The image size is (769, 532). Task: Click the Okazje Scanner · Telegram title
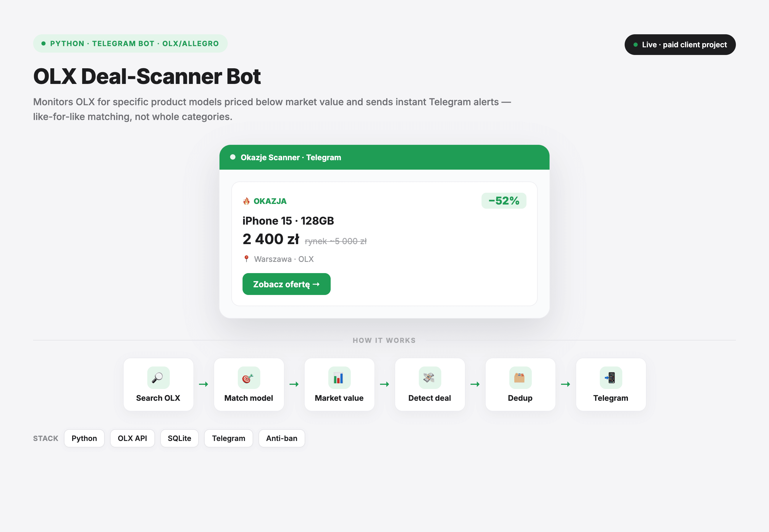point(291,157)
